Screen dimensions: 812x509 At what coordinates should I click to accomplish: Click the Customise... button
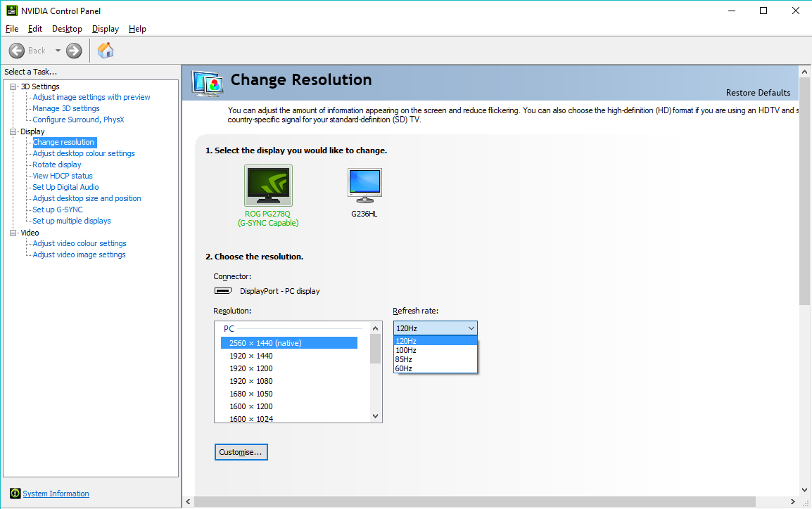[x=241, y=452]
